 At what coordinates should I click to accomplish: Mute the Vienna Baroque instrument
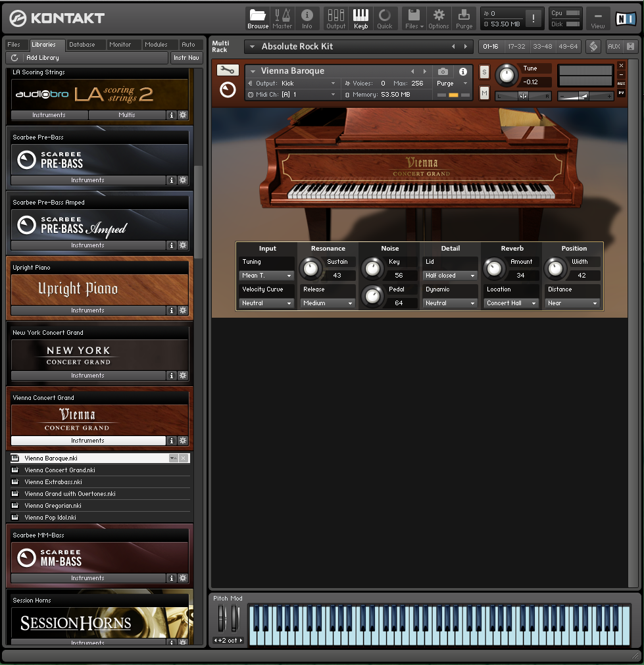[484, 93]
